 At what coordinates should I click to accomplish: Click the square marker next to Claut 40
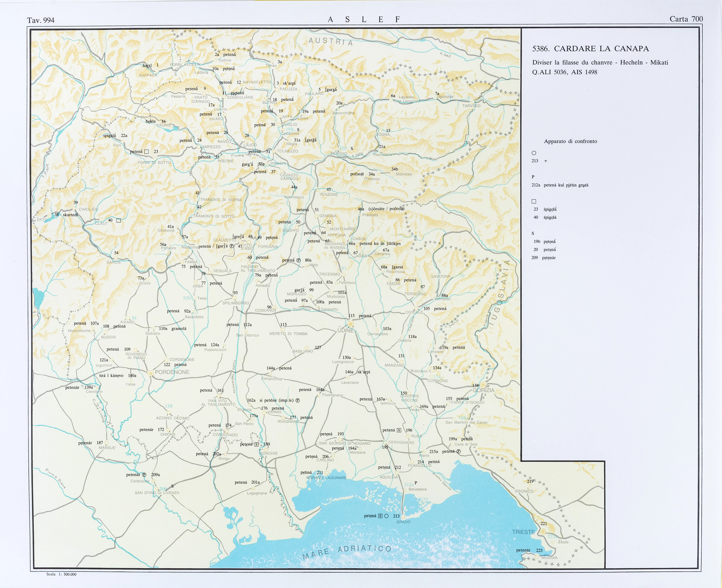pos(119,220)
